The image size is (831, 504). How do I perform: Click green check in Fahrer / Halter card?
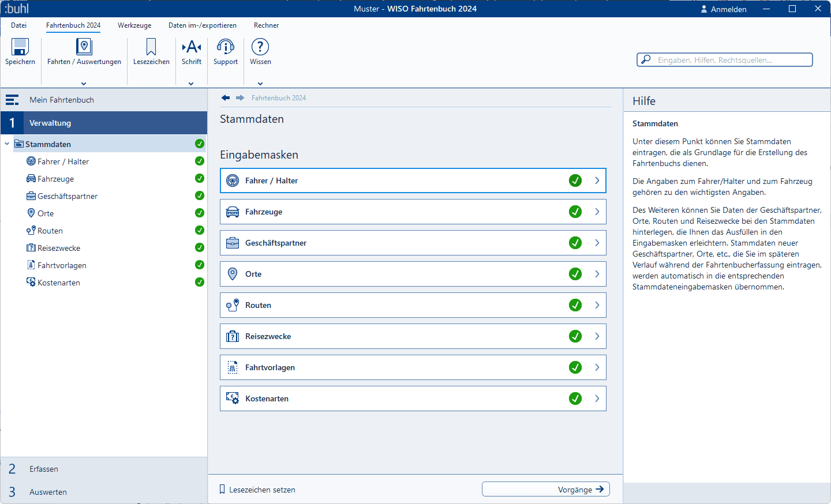point(575,180)
